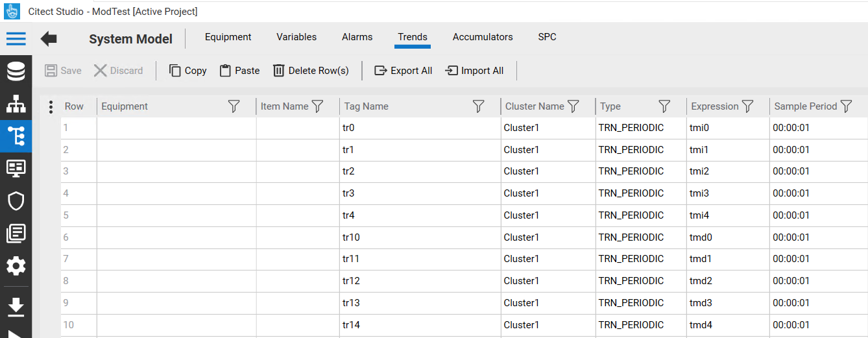This screenshot has height=338, width=868.
Task: Open the Visualization activity icon
Action: tap(16, 169)
